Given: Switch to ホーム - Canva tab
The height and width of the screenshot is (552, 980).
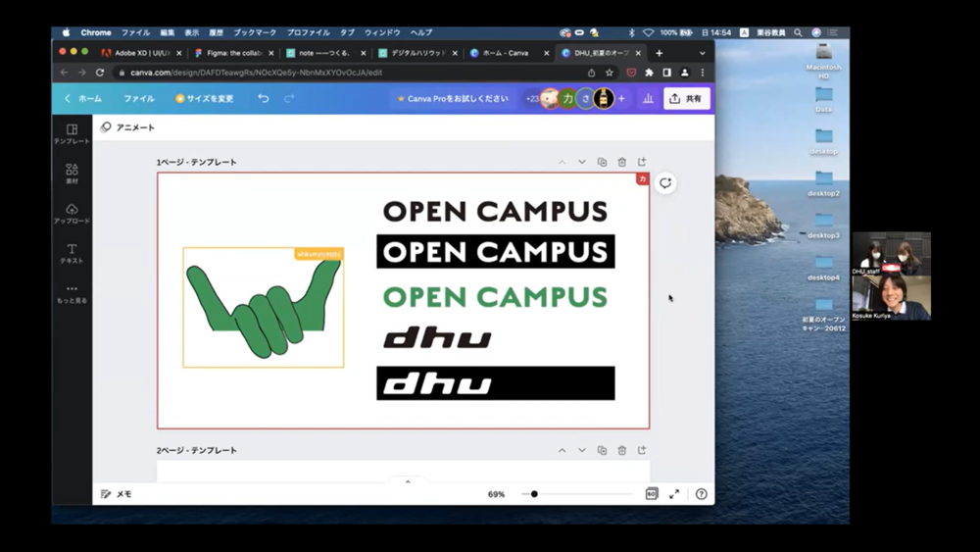Looking at the screenshot, I should (508, 53).
